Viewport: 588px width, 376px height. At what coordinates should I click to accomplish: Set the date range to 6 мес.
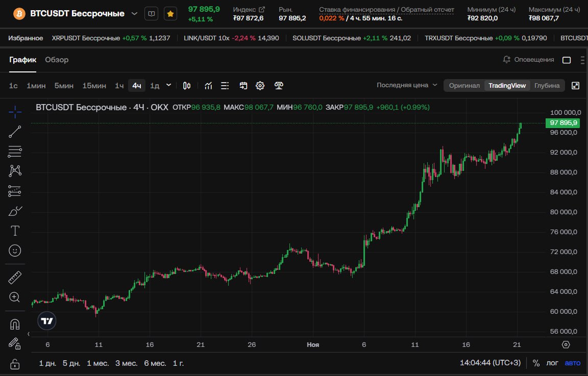[155, 363]
